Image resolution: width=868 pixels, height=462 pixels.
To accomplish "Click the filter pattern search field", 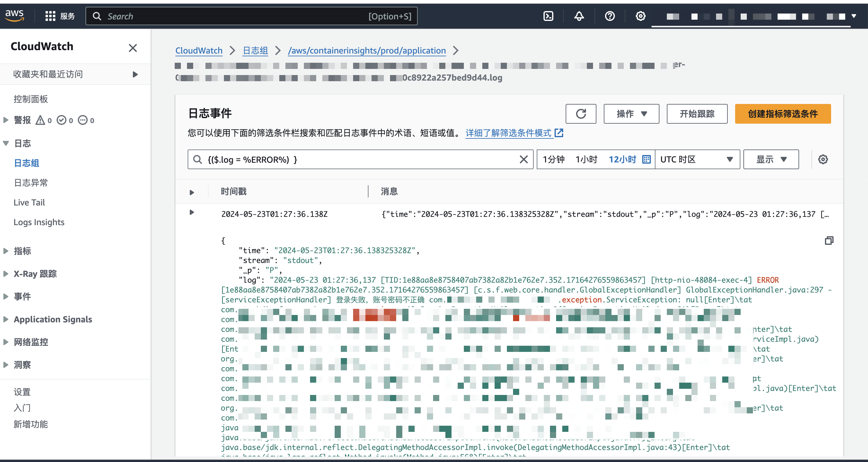I will point(360,159).
